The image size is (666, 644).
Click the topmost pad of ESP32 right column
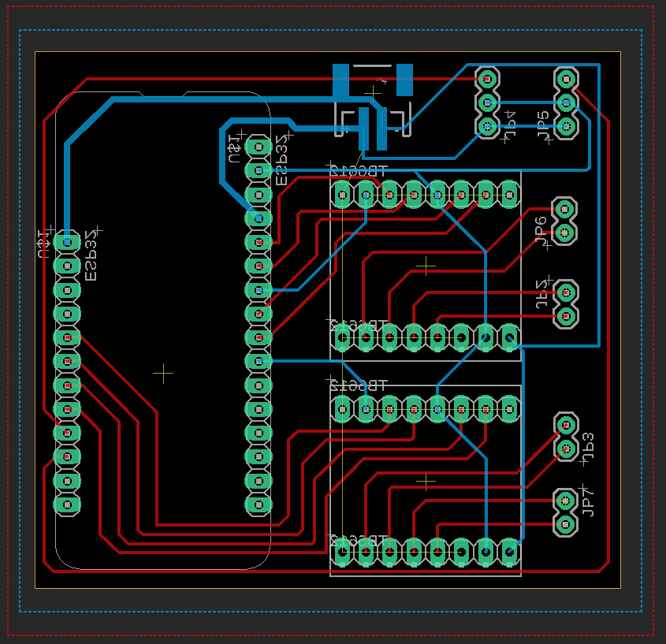point(258,147)
